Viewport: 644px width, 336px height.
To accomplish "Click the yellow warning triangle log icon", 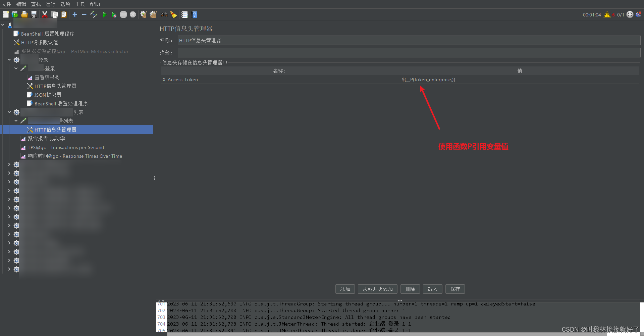I will [607, 14].
